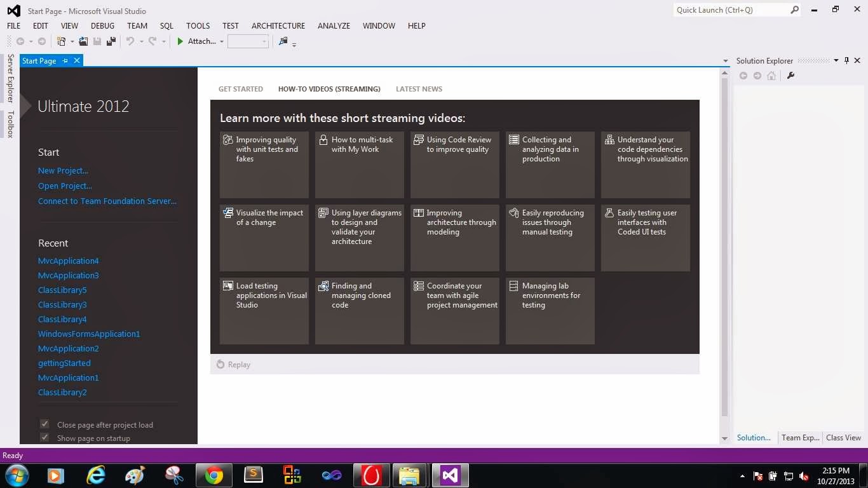868x488 pixels.
Task: Click inside the Quick Launch search box
Action: tap(731, 10)
